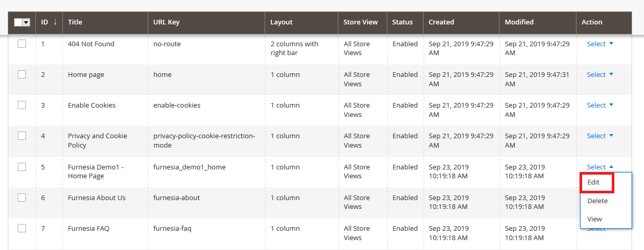644x250 pixels.
Task: Open Select action for Privacy and Cookie Policy
Action: click(600, 136)
